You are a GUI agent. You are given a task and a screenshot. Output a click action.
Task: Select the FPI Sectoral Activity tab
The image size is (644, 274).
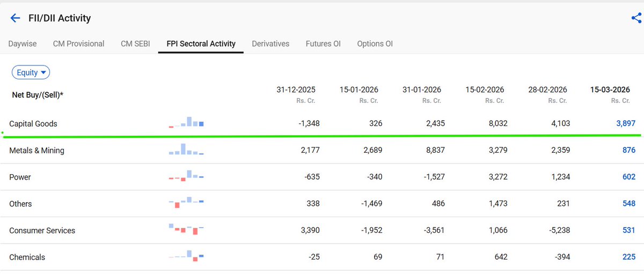coord(201,43)
